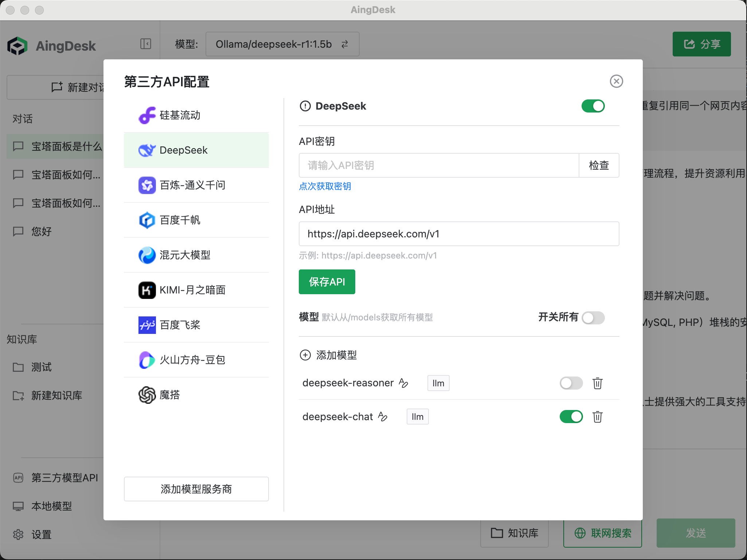Click the info icon beside the DeepSeek title
This screenshot has height=560, width=747.
[305, 106]
